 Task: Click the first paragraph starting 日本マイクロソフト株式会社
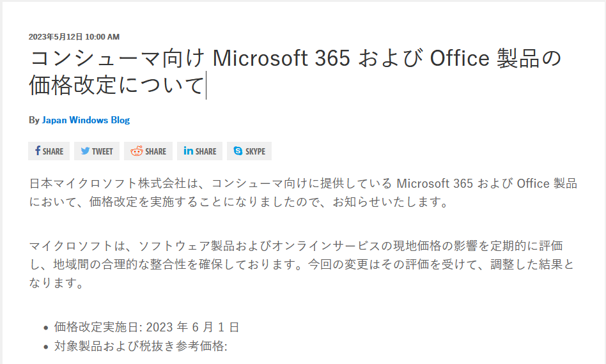pos(303,192)
